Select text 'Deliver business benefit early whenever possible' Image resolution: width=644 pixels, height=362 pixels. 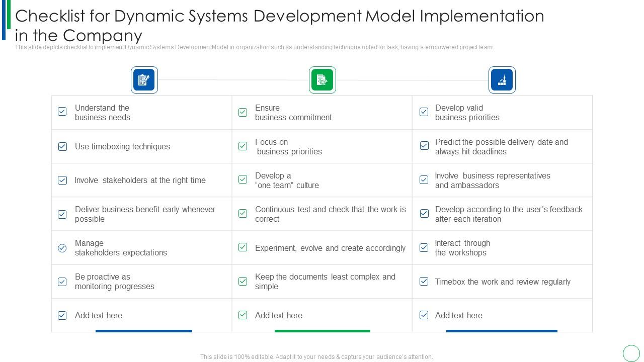pyautogui.click(x=145, y=214)
